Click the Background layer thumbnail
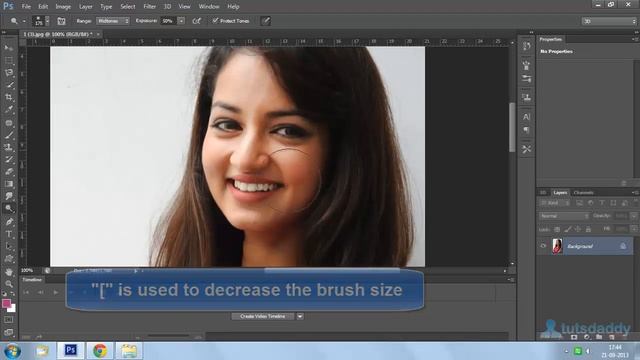The width and height of the screenshot is (640, 360). [557, 246]
